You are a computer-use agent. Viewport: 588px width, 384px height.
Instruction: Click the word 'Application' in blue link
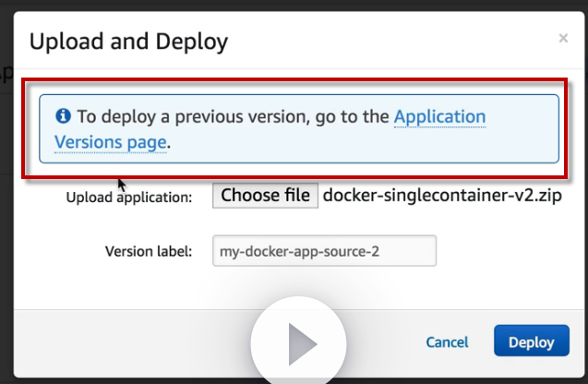pyautogui.click(x=439, y=117)
